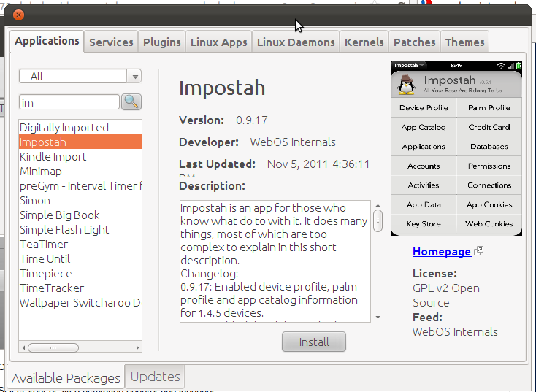536x392 pixels.
Task: Go to the Linux Daemons tab
Action: tap(296, 42)
